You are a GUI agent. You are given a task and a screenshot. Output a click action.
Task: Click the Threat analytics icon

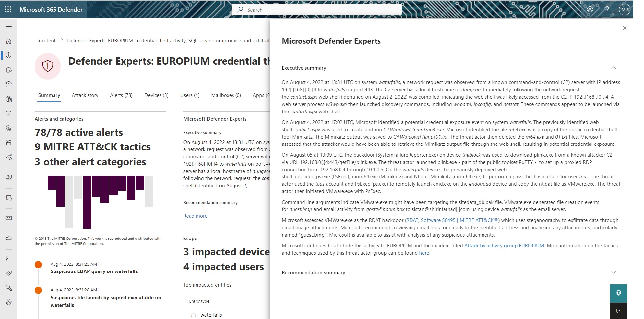[9, 99]
